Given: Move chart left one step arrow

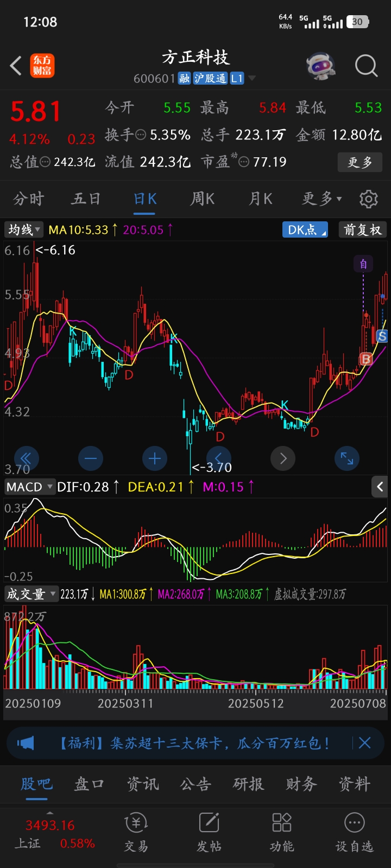Looking at the screenshot, I should tap(219, 459).
